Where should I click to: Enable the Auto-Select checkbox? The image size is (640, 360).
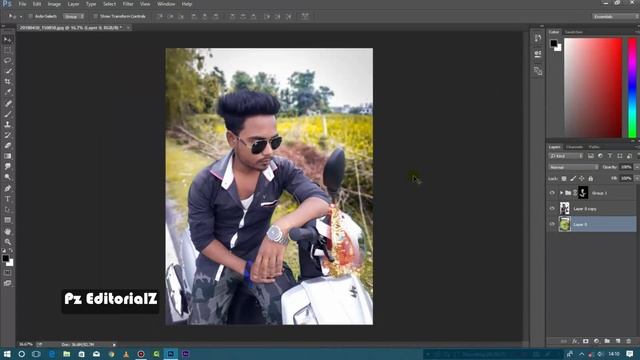click(x=30, y=16)
